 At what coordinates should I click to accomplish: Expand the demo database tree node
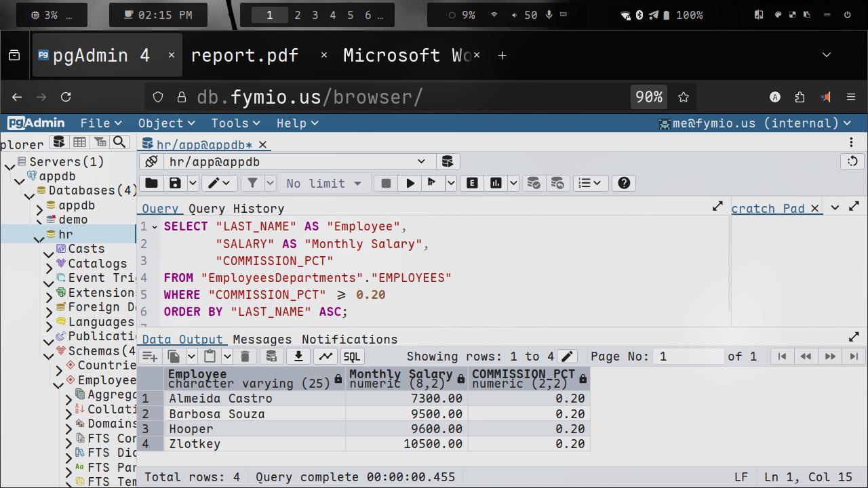pyautogui.click(x=39, y=220)
